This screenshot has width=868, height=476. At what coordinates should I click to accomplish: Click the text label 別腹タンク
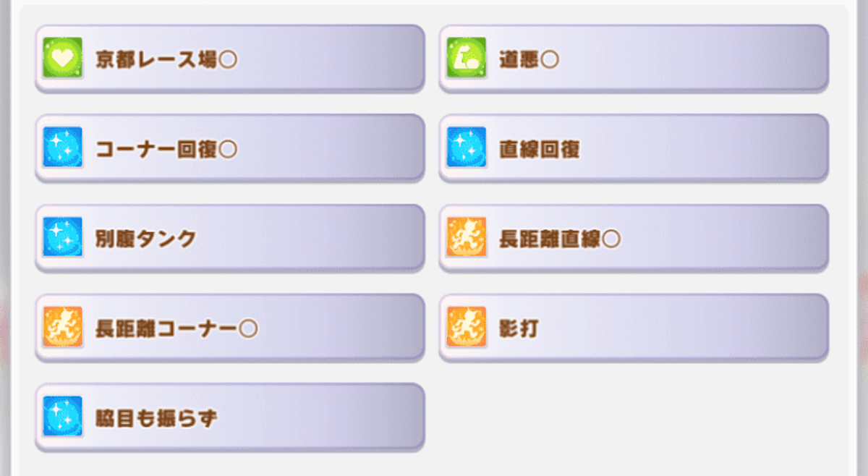click(146, 239)
